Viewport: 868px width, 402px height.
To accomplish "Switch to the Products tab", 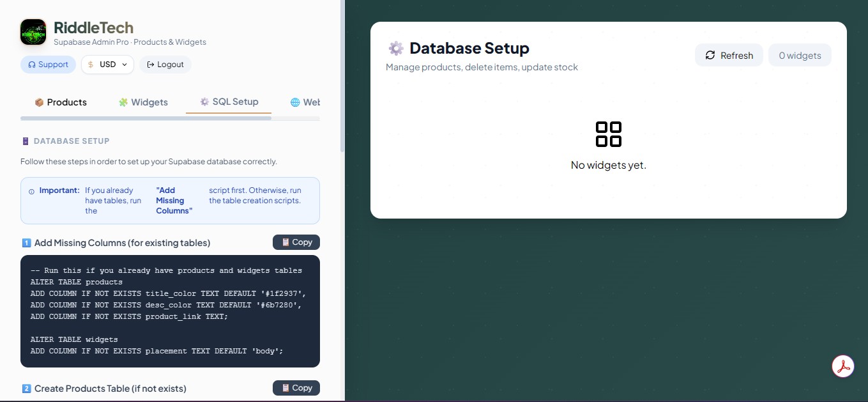I will [61, 102].
